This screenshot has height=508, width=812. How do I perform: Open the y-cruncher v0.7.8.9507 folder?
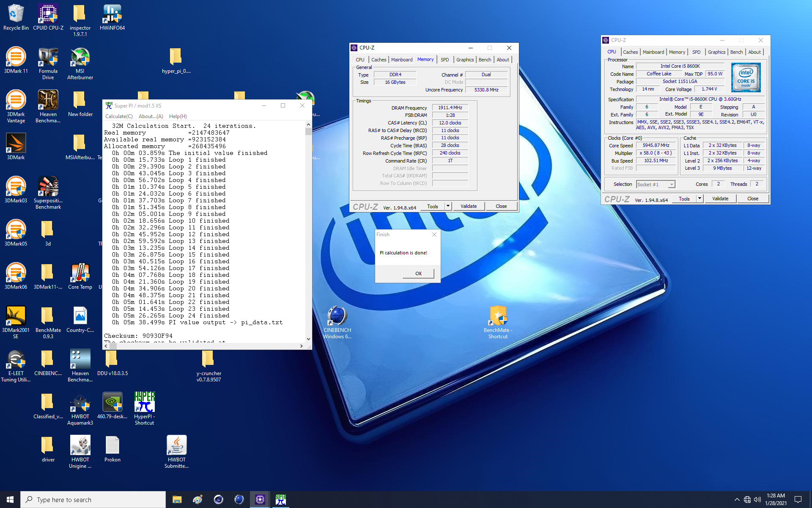coord(208,366)
